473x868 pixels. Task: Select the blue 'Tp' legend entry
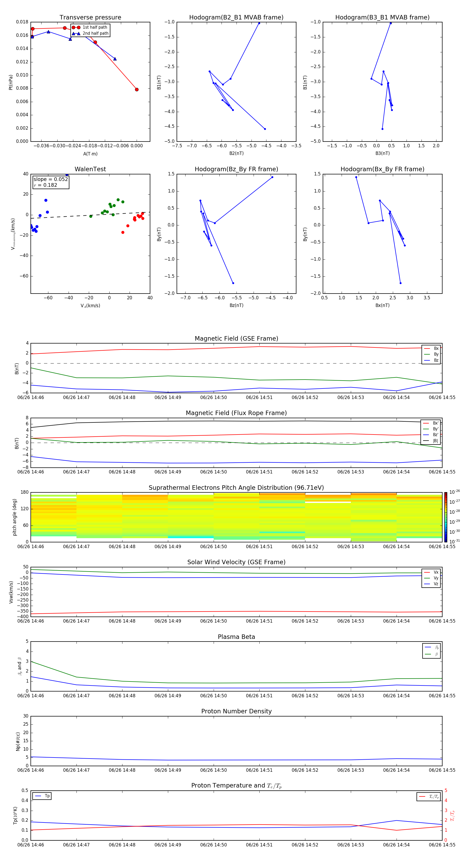[42, 796]
